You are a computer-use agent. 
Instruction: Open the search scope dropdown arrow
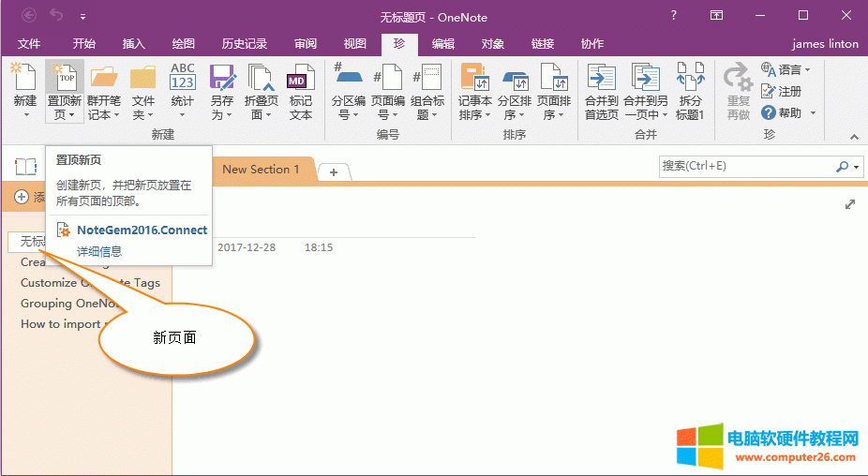(856, 167)
